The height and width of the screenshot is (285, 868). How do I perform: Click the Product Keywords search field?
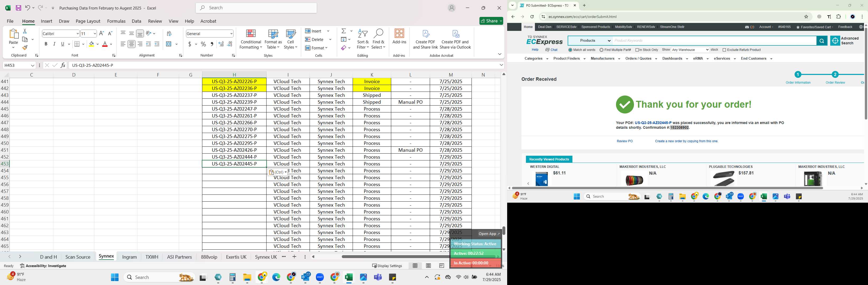tap(714, 41)
